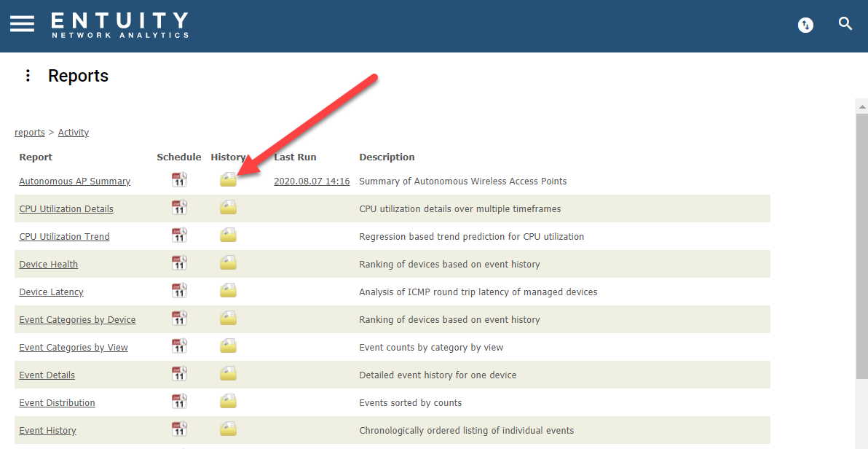Screen dimensions: 868x449
Task: Click the Description column header
Action: pyautogui.click(x=387, y=157)
